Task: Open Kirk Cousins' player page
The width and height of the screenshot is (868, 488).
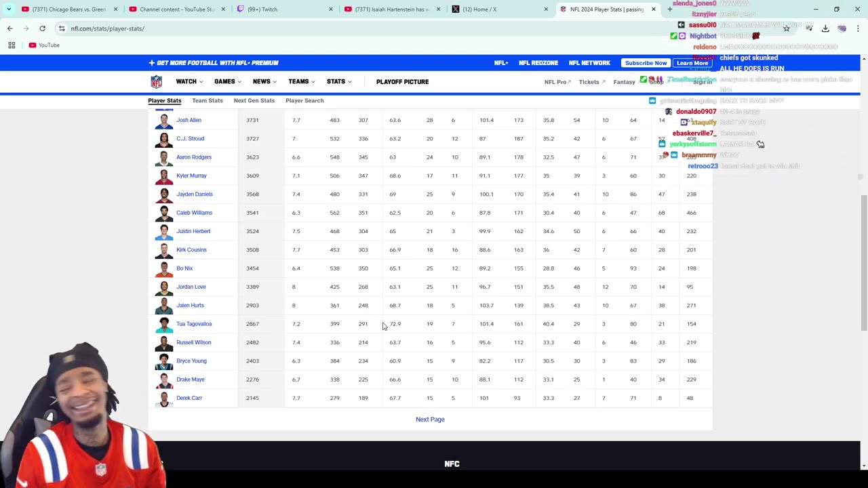Action: pyautogui.click(x=191, y=249)
